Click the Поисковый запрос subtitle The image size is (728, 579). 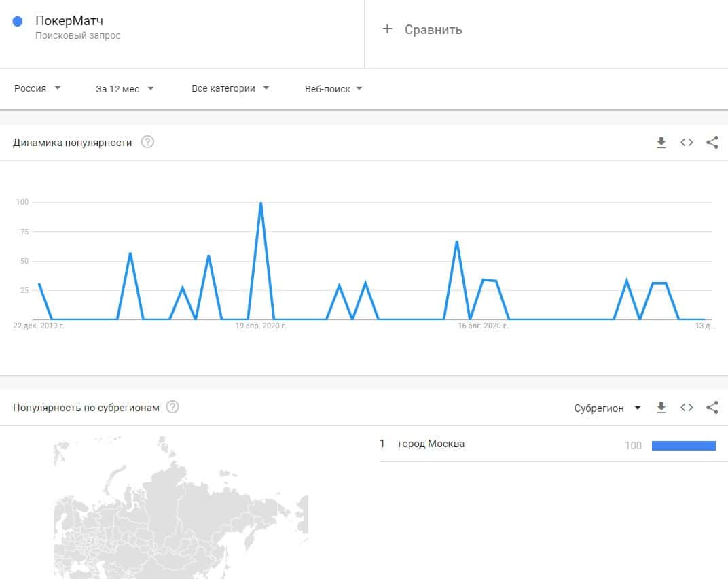(78, 35)
